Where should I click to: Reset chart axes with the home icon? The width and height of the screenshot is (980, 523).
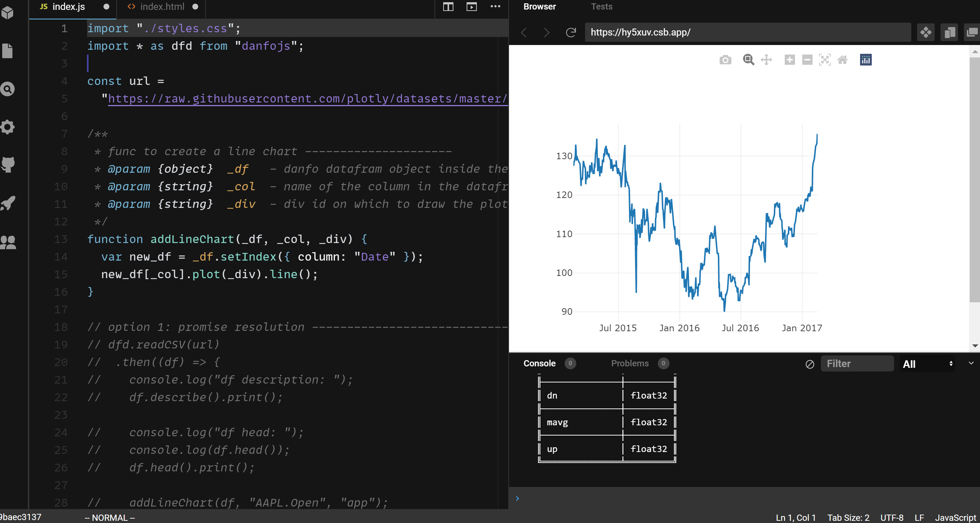click(843, 60)
